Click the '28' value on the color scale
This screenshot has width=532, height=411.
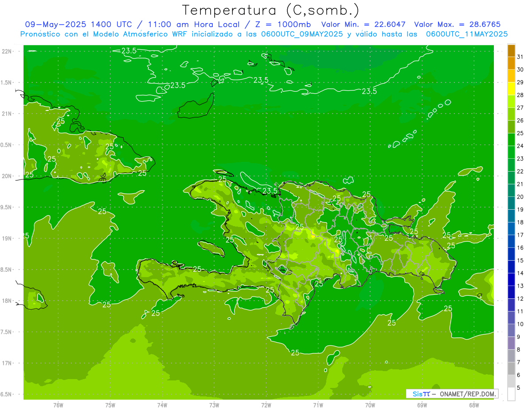pos(520,95)
